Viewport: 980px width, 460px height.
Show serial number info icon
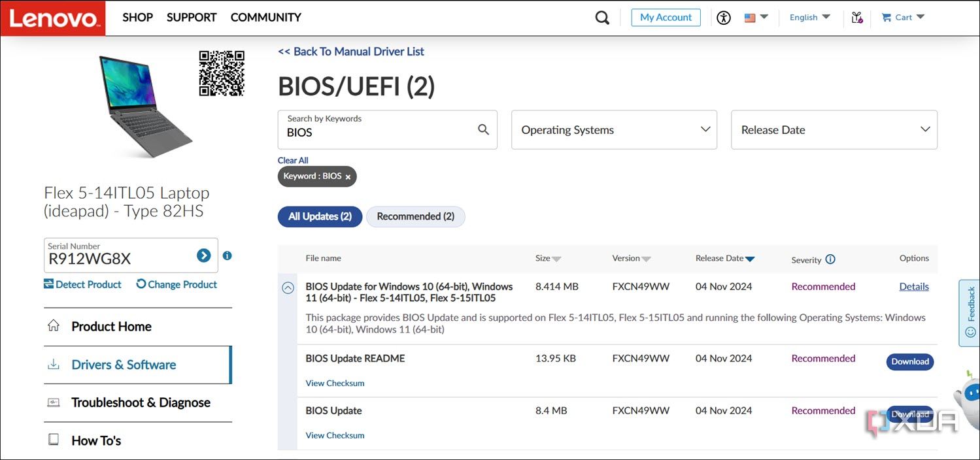coord(227,255)
